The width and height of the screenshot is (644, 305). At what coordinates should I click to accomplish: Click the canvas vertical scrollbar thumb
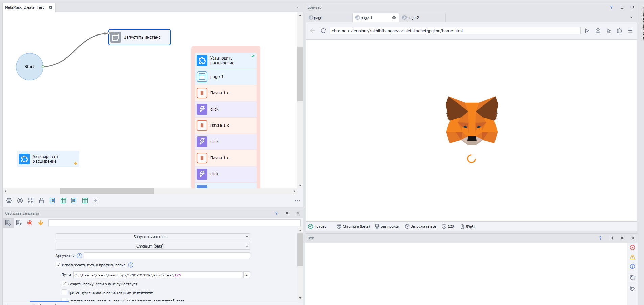coord(300,74)
